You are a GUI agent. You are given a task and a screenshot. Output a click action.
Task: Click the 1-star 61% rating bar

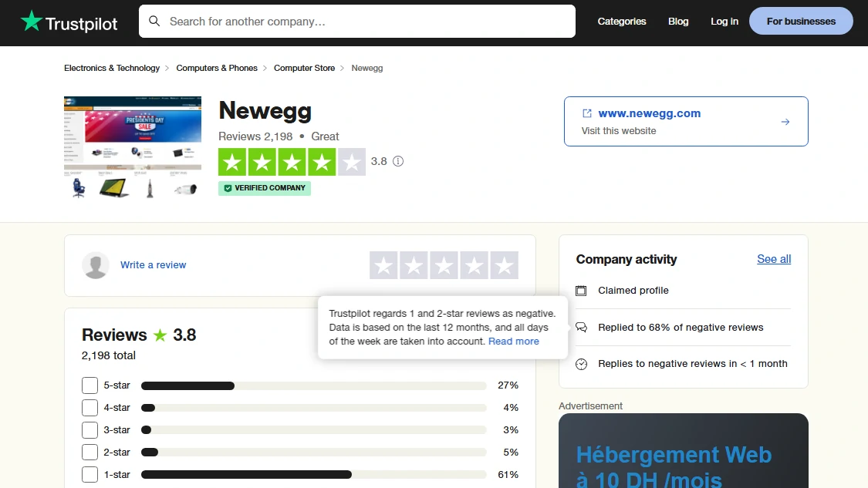(314, 475)
